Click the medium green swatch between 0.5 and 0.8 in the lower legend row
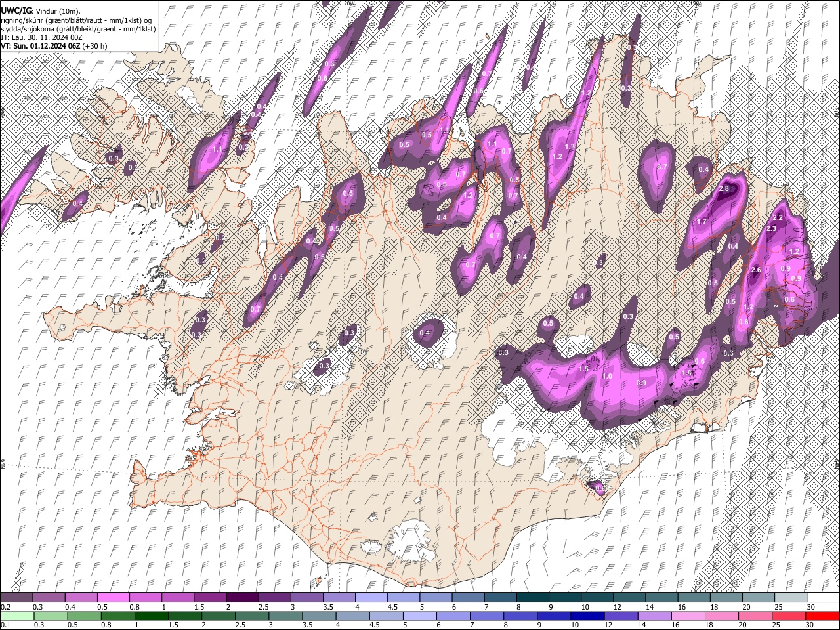Viewport: 840px width, 630px height. (x=85, y=616)
